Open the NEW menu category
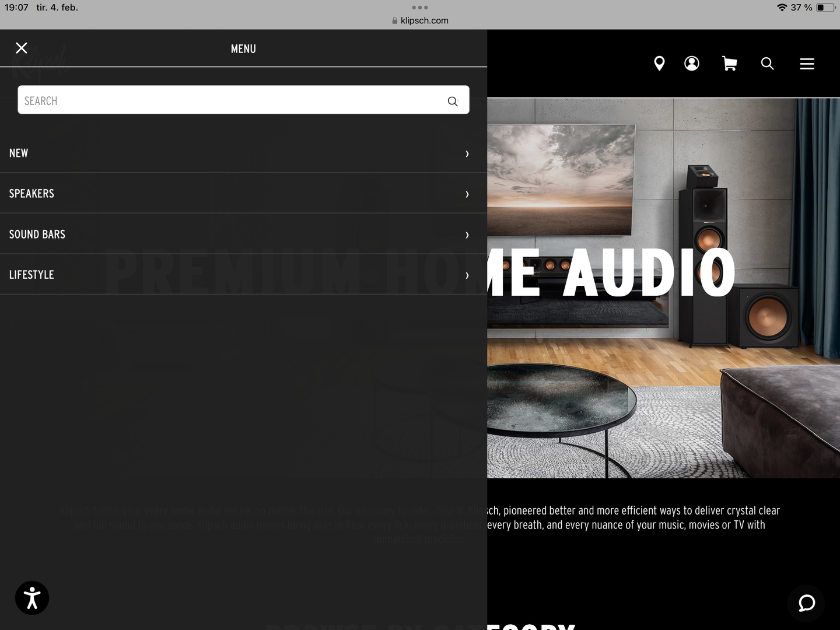The image size is (840, 630). click(x=243, y=153)
